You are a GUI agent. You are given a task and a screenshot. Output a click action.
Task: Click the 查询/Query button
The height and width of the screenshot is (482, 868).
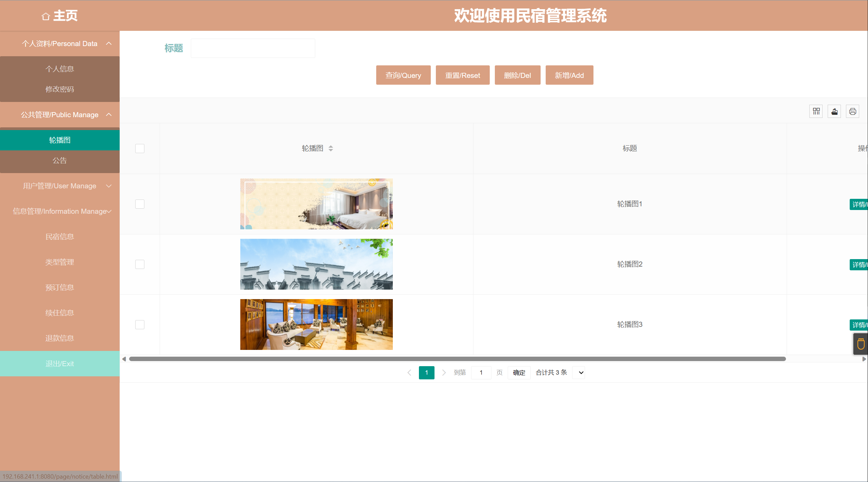coord(403,75)
